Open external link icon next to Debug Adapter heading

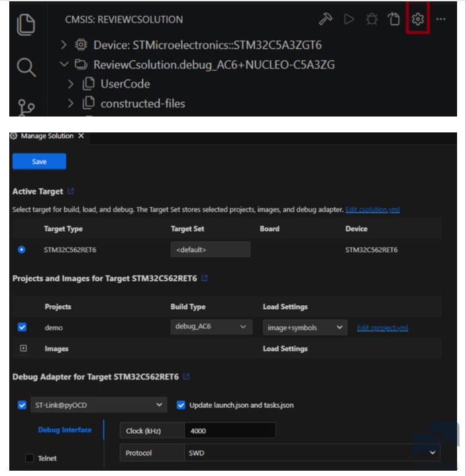[x=186, y=377]
